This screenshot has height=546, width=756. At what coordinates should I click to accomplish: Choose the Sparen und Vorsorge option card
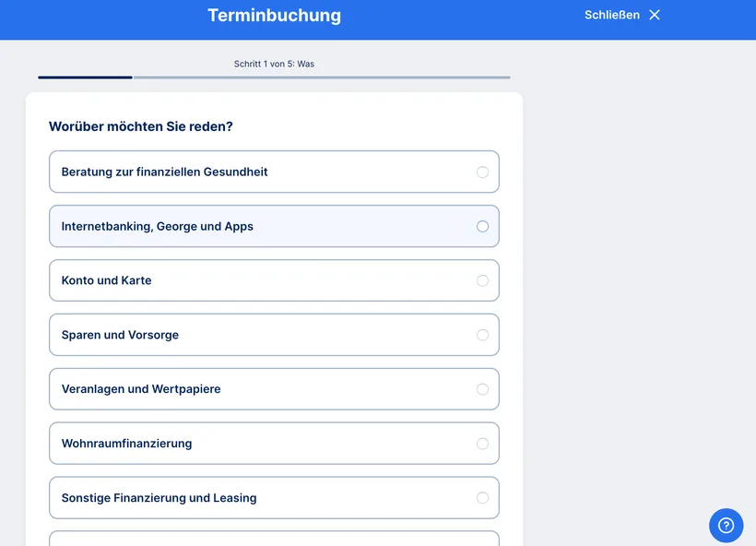(274, 335)
